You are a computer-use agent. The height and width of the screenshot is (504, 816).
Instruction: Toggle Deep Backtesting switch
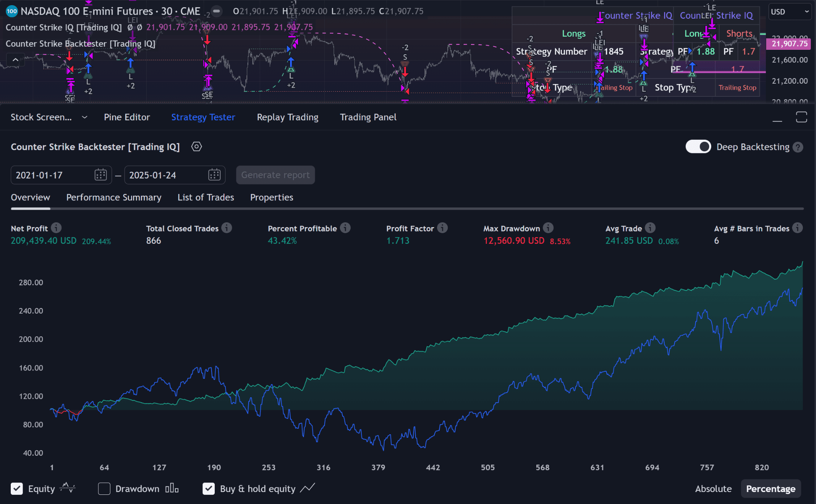(698, 147)
